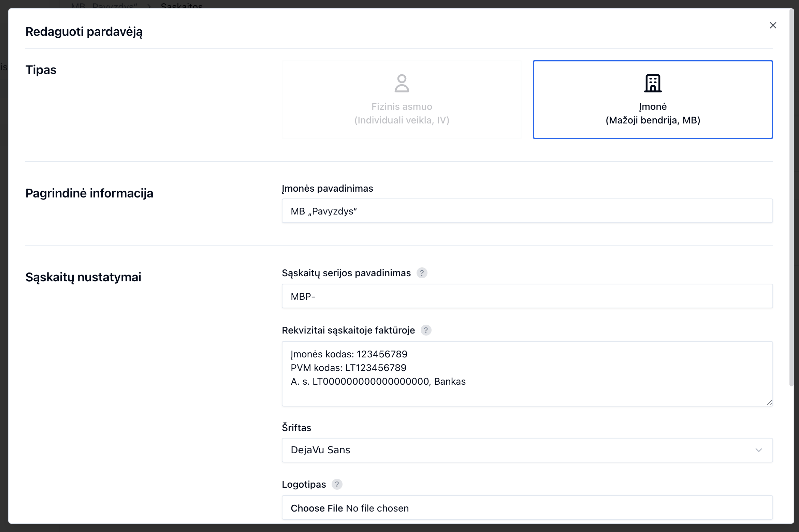This screenshot has height=532, width=799.
Task: Click the person icon for Fizinis asmuo
Action: tap(402, 84)
